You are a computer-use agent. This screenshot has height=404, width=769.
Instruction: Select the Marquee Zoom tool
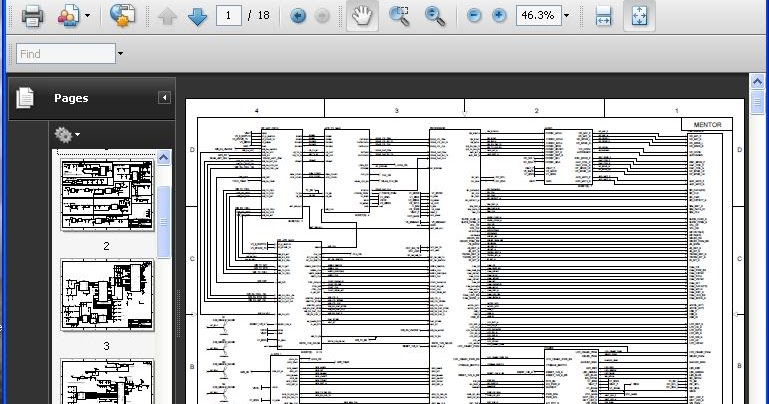tap(399, 16)
